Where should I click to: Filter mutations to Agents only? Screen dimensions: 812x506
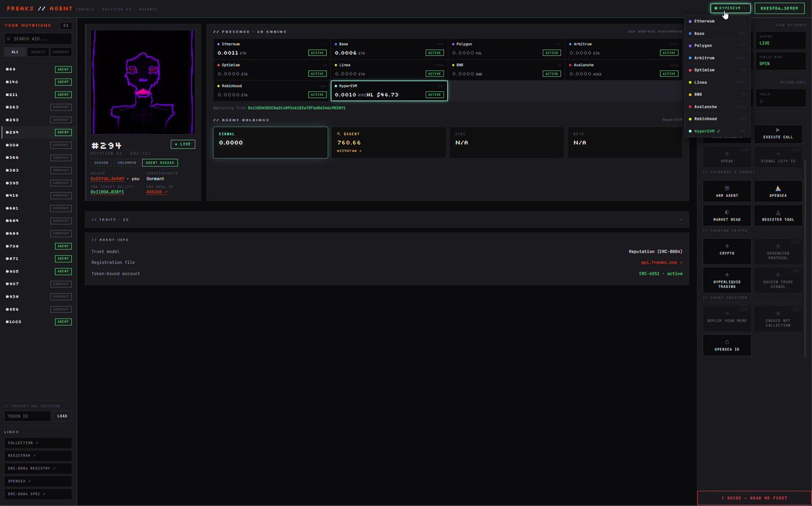tap(39, 52)
